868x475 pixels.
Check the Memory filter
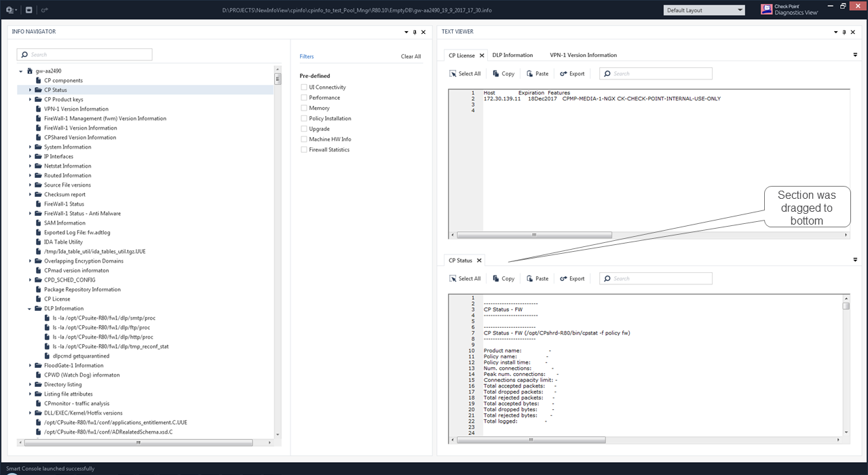click(x=304, y=108)
